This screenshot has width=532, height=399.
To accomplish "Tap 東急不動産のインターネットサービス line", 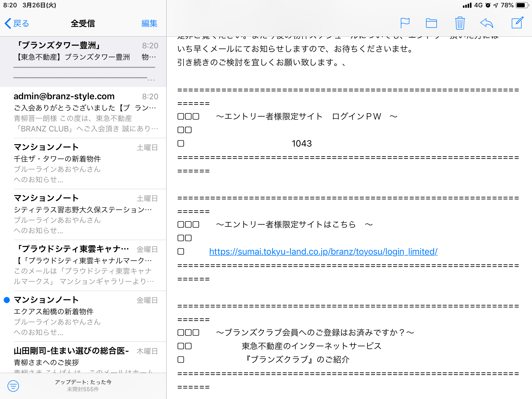I will click(311, 346).
